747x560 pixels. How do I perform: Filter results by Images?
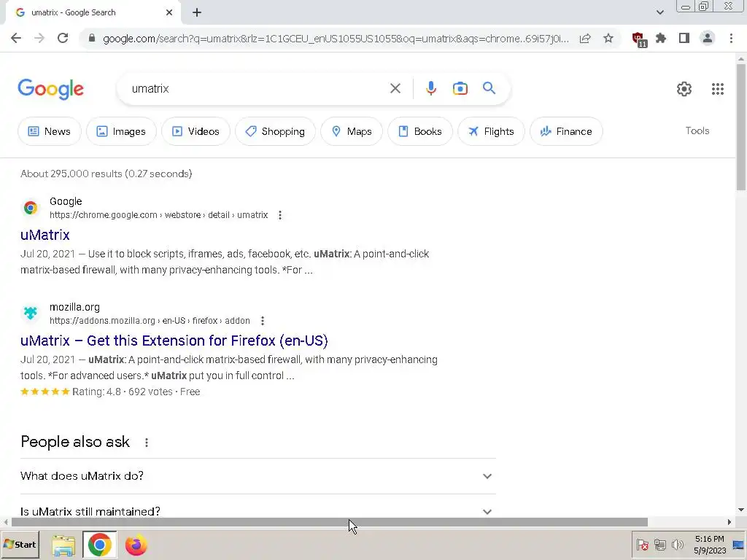click(121, 131)
